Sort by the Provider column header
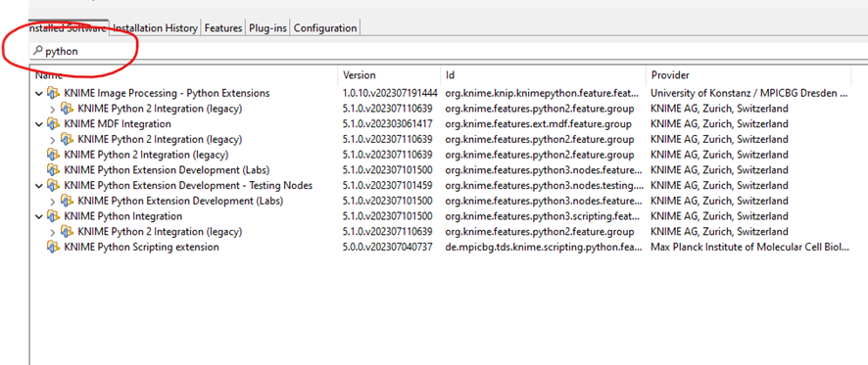This screenshot has height=365, width=868. point(748,75)
